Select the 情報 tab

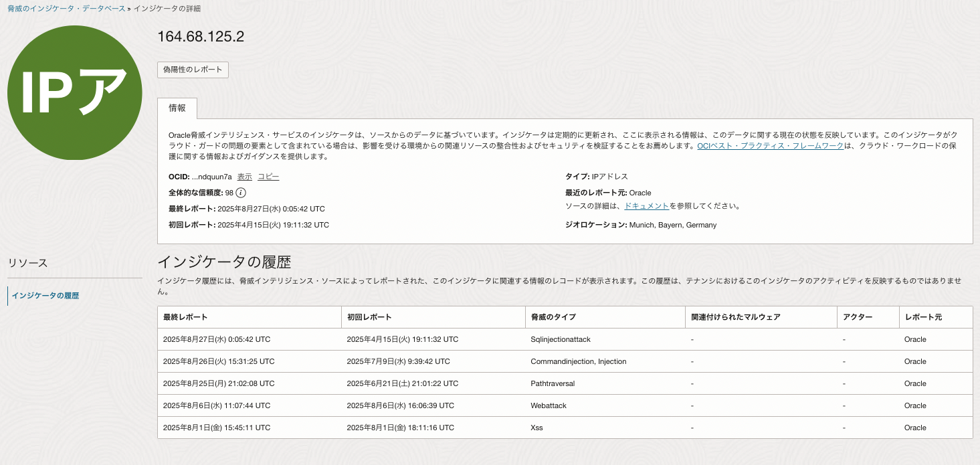pyautogui.click(x=178, y=108)
